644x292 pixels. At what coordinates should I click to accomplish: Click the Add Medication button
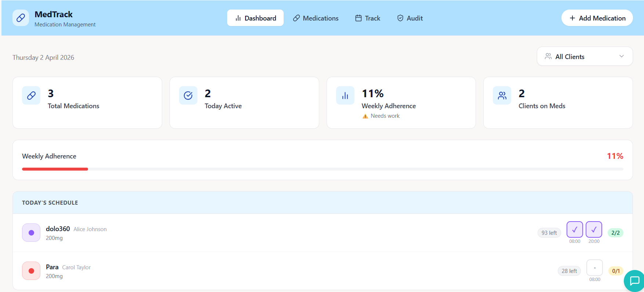[597, 18]
